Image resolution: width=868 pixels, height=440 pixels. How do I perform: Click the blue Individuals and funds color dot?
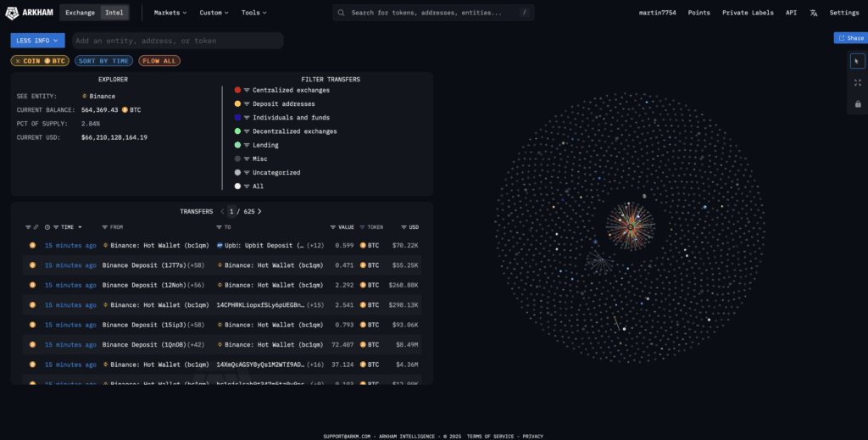click(237, 118)
